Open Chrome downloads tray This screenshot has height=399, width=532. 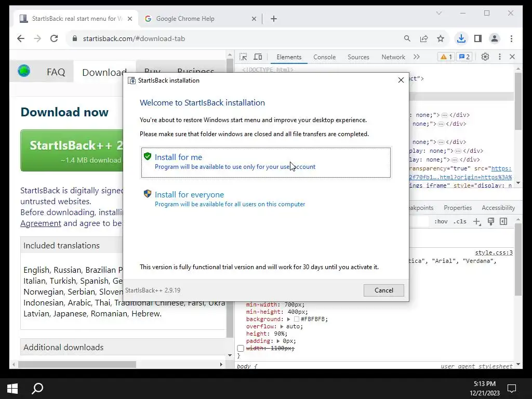coord(461,38)
